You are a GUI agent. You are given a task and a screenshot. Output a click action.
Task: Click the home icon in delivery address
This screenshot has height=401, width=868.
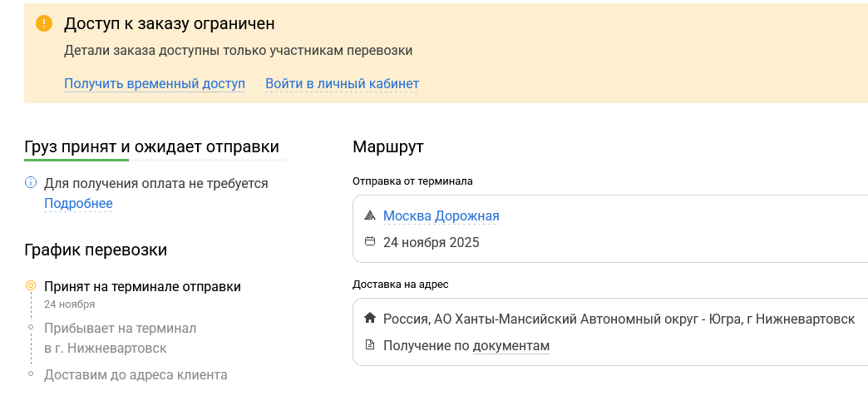coord(370,319)
